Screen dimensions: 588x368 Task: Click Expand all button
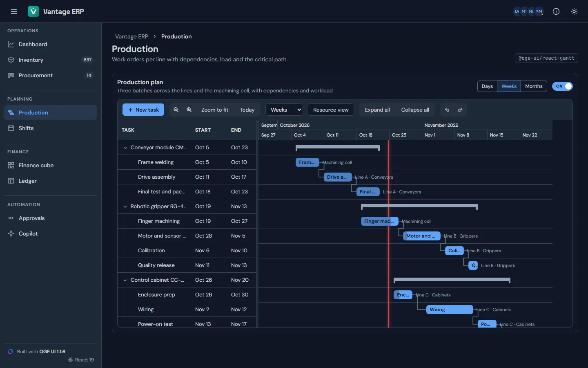377,110
